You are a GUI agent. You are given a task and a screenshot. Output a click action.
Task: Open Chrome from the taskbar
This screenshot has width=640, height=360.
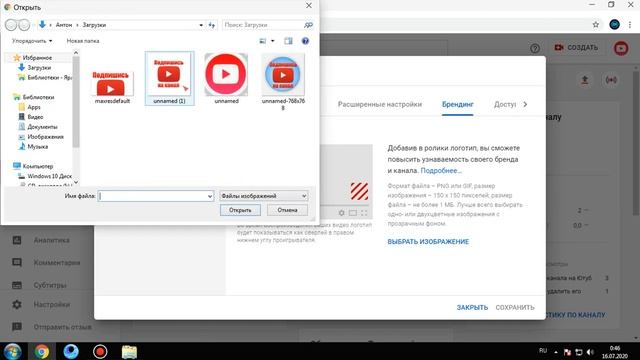[x=42, y=351]
